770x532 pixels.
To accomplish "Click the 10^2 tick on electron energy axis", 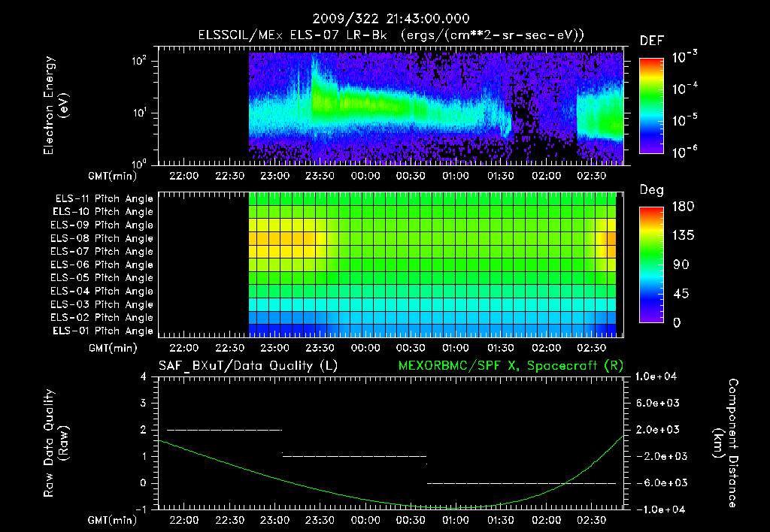I will coord(139,61).
